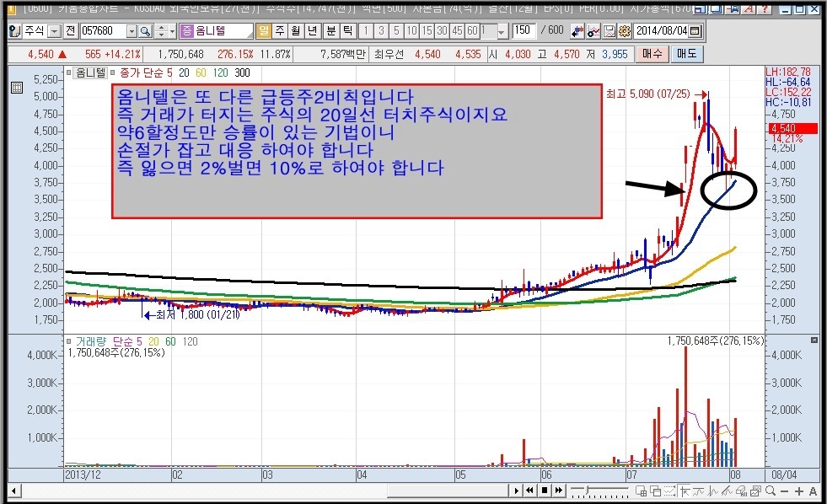Image resolution: width=827 pixels, height=504 pixels.
Task: Click the dotted range chart icon at bottom
Action: (x=670, y=491)
